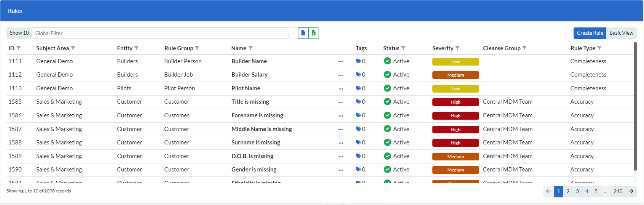
Task: Click the Active status icon for Pilot Name
Action: tap(387, 88)
